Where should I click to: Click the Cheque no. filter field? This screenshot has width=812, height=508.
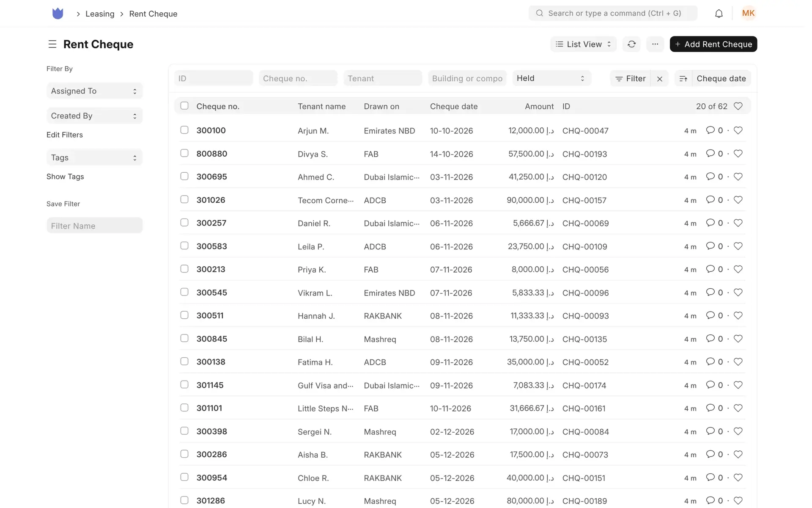(298, 78)
